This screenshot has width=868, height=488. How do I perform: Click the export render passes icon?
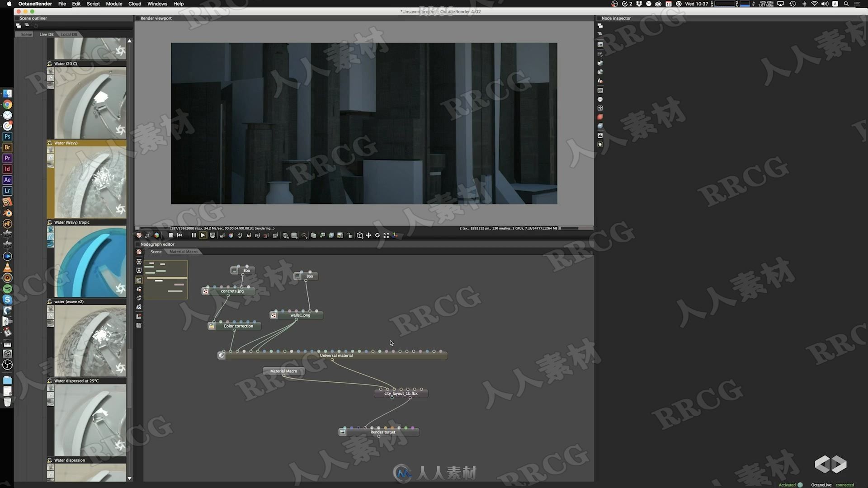coord(331,235)
